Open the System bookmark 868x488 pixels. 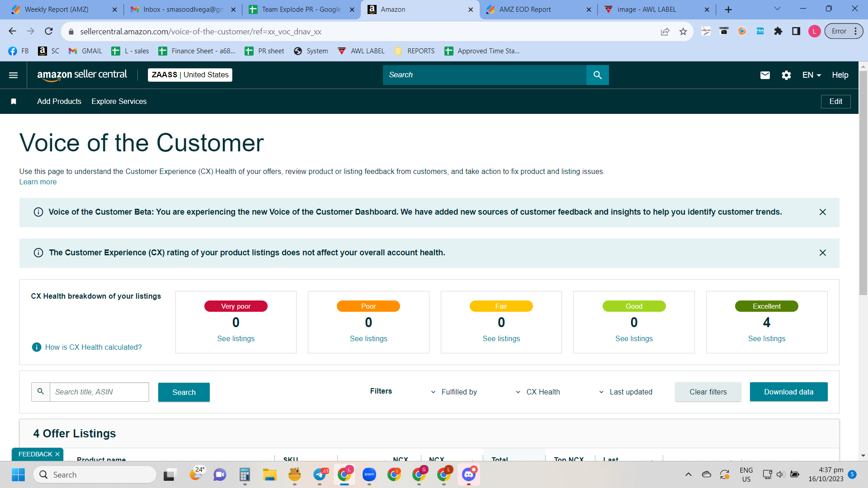311,51
